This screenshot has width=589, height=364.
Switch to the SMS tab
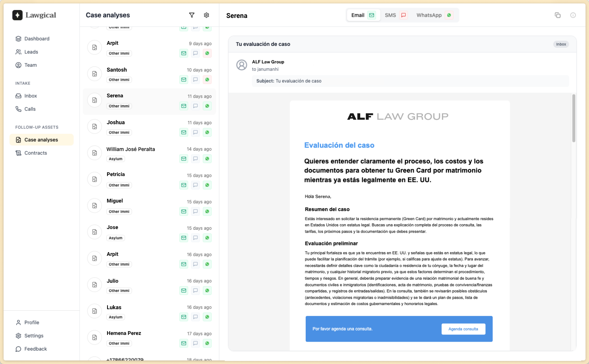pos(395,15)
